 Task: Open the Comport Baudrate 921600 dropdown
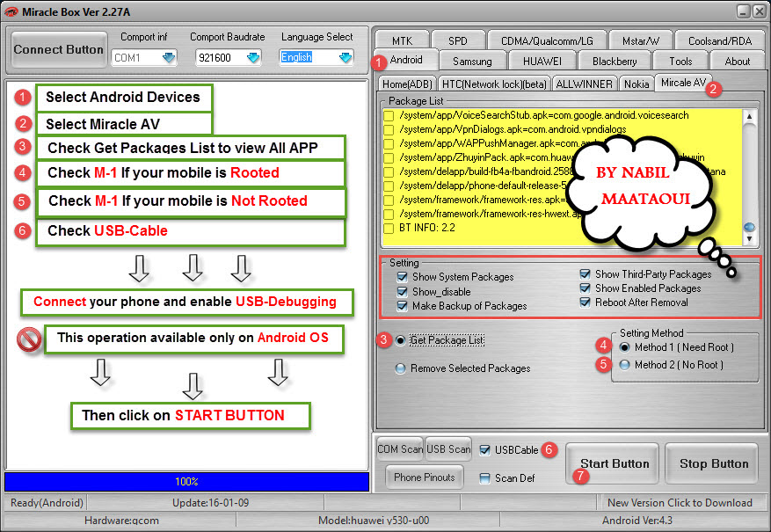pos(252,57)
